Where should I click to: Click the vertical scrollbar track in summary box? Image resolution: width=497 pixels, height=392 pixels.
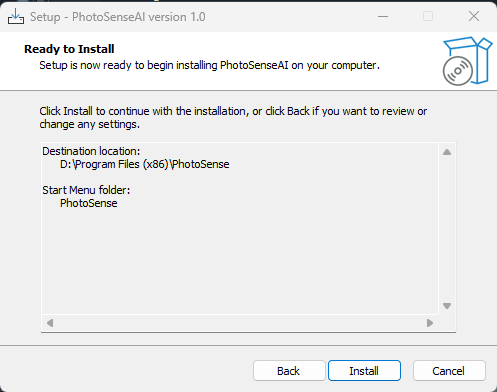[x=447, y=229]
